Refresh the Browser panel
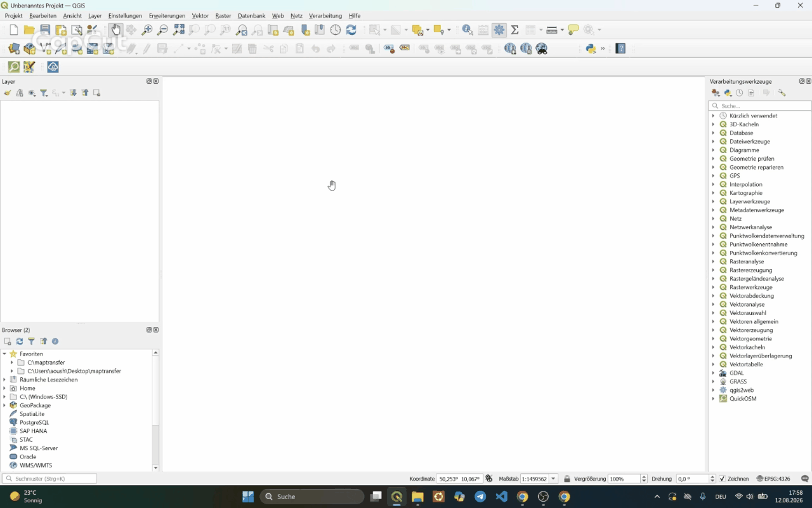The width and height of the screenshot is (812, 508). (x=20, y=341)
